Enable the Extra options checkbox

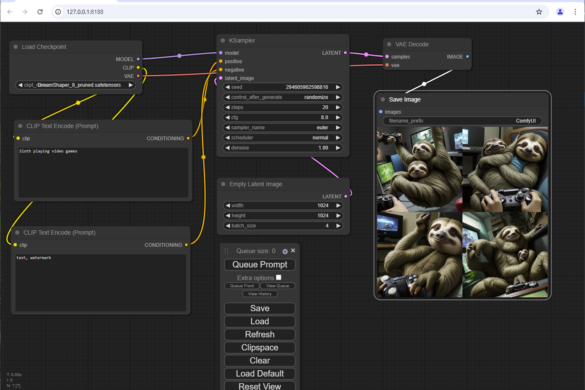pyautogui.click(x=279, y=277)
